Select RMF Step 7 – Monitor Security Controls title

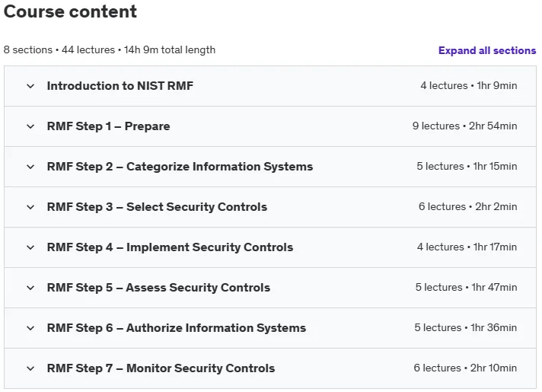point(161,368)
